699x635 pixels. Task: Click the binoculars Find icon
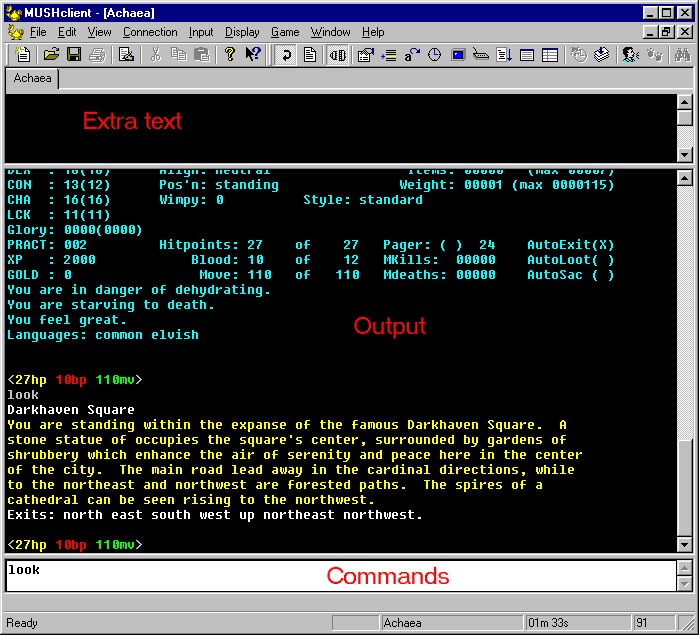point(683,55)
